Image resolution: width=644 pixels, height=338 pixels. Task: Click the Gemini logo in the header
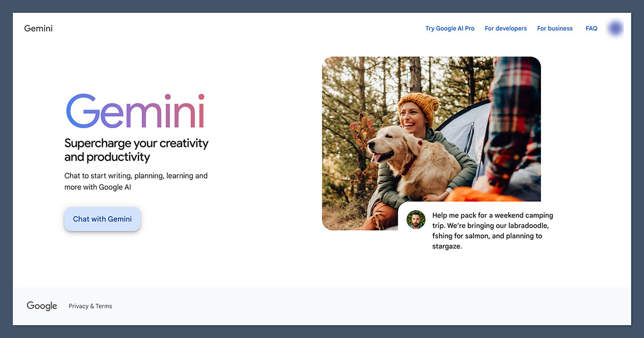(38, 28)
